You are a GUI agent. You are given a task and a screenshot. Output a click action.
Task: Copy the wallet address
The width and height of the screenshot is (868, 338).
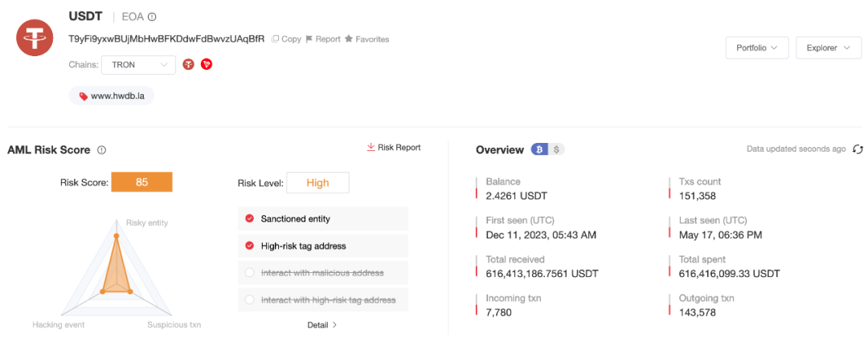tap(286, 39)
